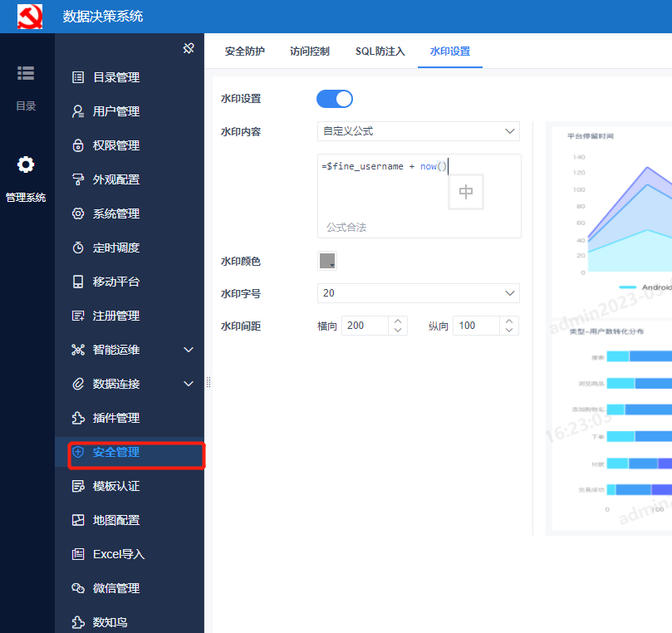Screen dimensions: 672x633
Task: Click the sidebar collapse drag handle
Action: tap(208, 382)
